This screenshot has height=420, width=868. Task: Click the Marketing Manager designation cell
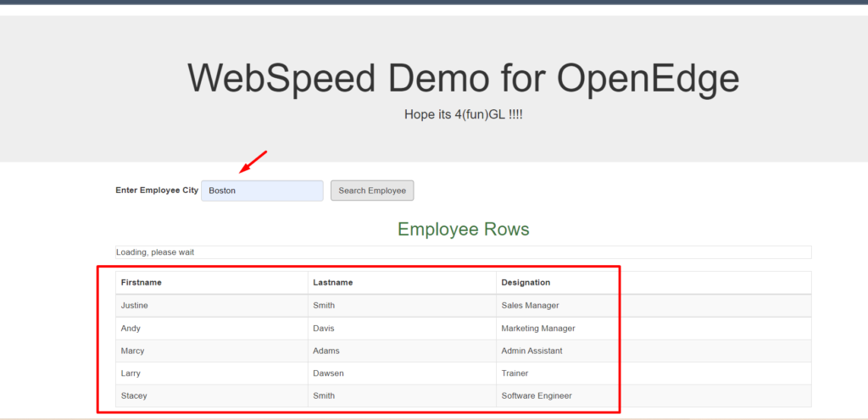tap(538, 328)
